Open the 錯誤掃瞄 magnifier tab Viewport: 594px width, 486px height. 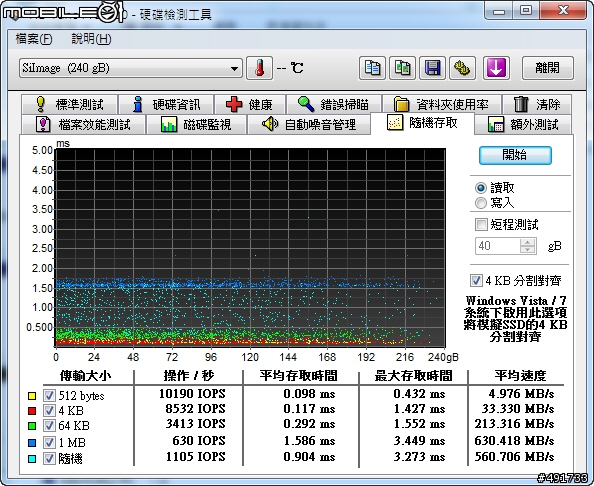pyautogui.click(x=333, y=104)
